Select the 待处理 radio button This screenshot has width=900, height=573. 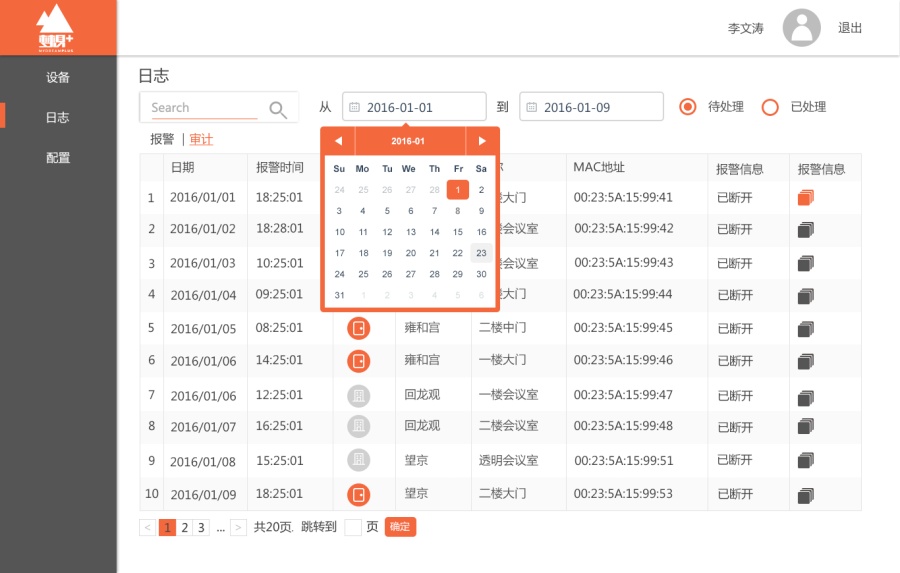pos(687,107)
